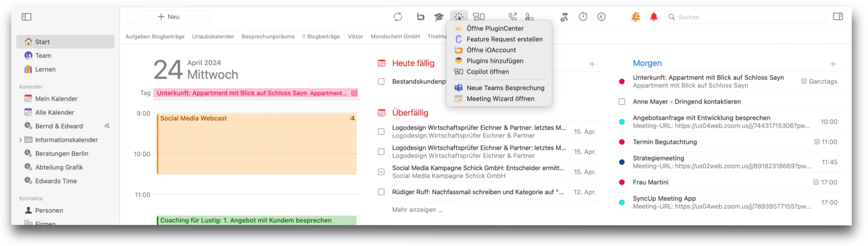
Task: Check second Logodesign Wirtschaftsprüfer Eichner task checkbox
Action: (x=381, y=152)
